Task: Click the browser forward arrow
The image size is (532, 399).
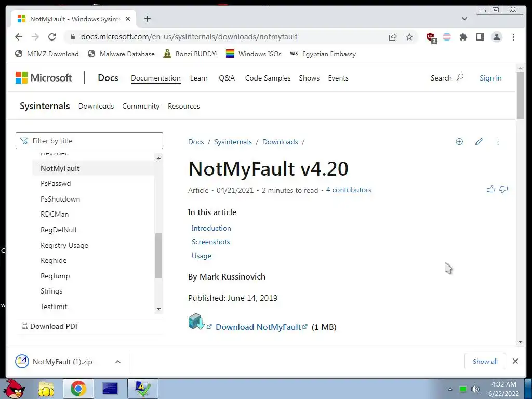Action: click(x=35, y=37)
